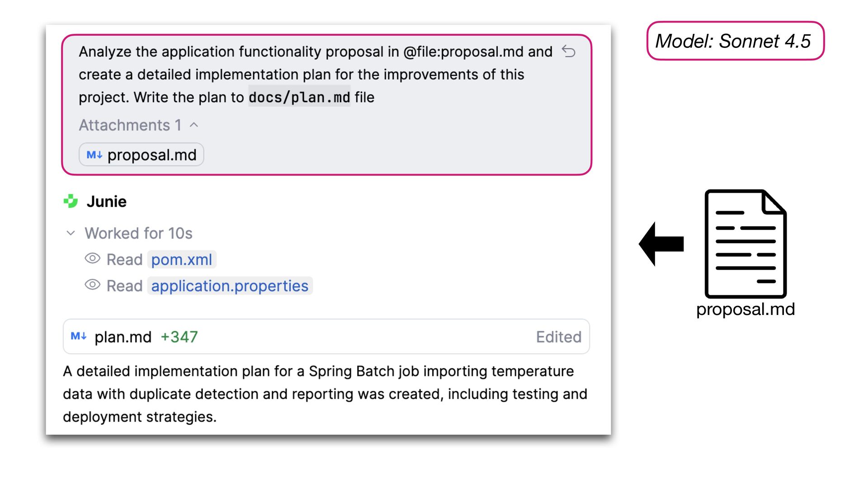Collapse the Worked for 10s section
Viewport: 868px width, 488px height.
click(x=71, y=233)
